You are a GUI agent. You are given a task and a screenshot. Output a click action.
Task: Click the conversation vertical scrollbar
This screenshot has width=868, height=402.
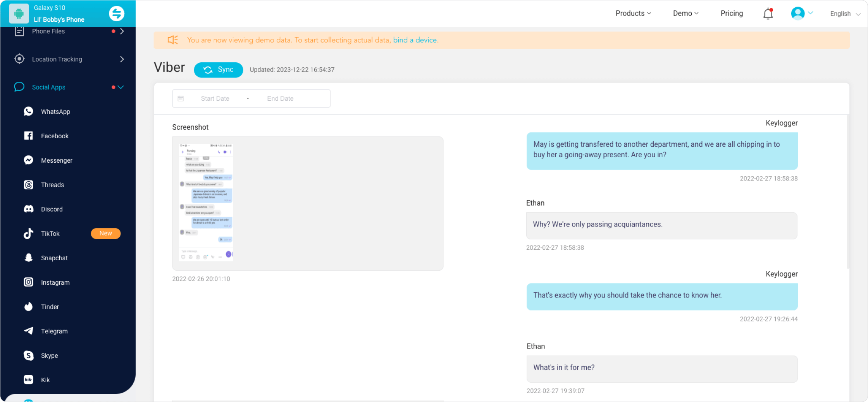click(x=848, y=192)
